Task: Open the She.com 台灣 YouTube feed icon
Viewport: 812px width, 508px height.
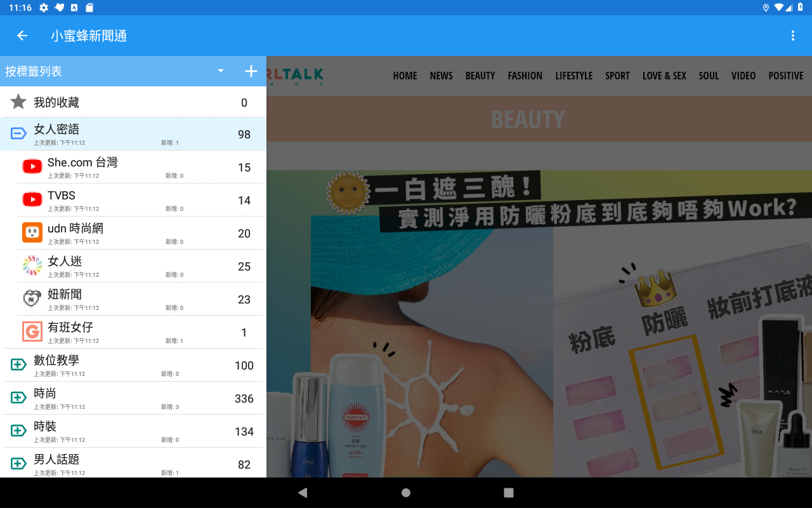Action: [x=32, y=166]
